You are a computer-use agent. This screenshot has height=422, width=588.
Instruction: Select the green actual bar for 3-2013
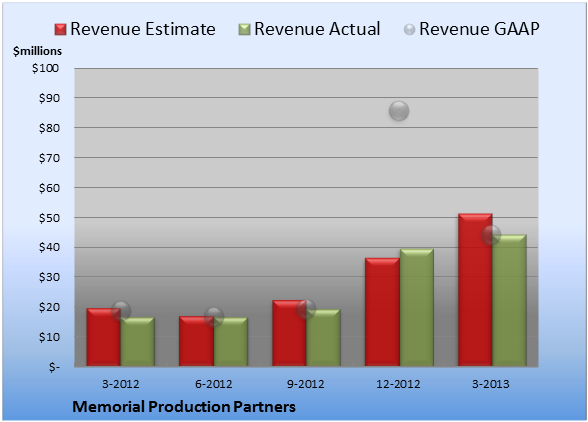coord(510,300)
